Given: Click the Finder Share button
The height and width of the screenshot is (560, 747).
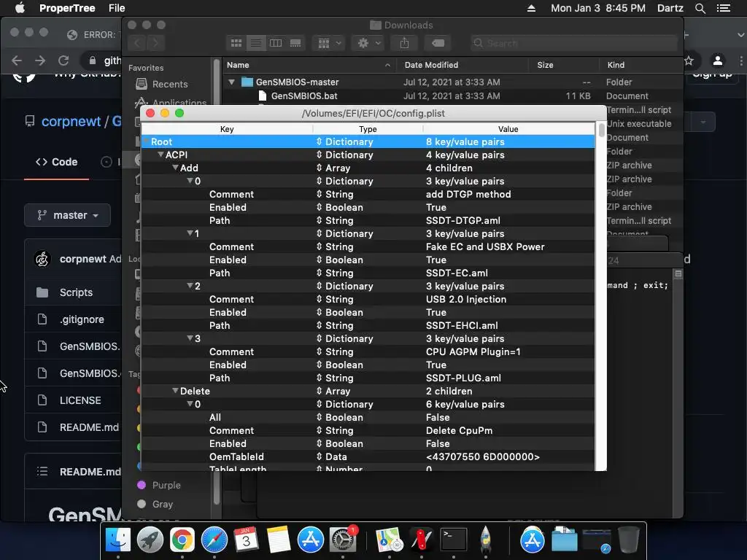Looking at the screenshot, I should tap(404, 43).
